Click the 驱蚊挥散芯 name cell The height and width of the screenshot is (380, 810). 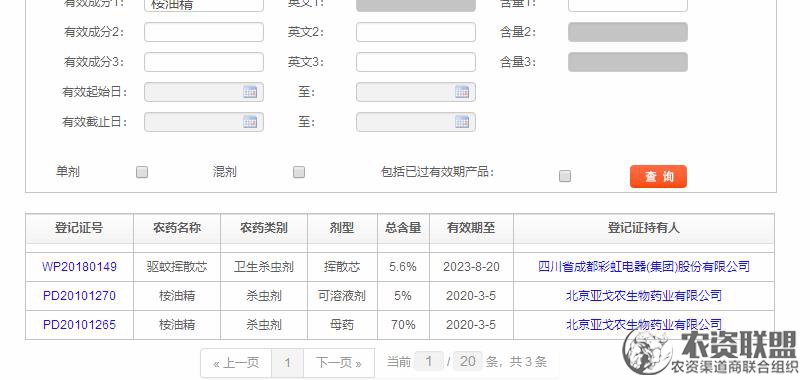pos(177,267)
